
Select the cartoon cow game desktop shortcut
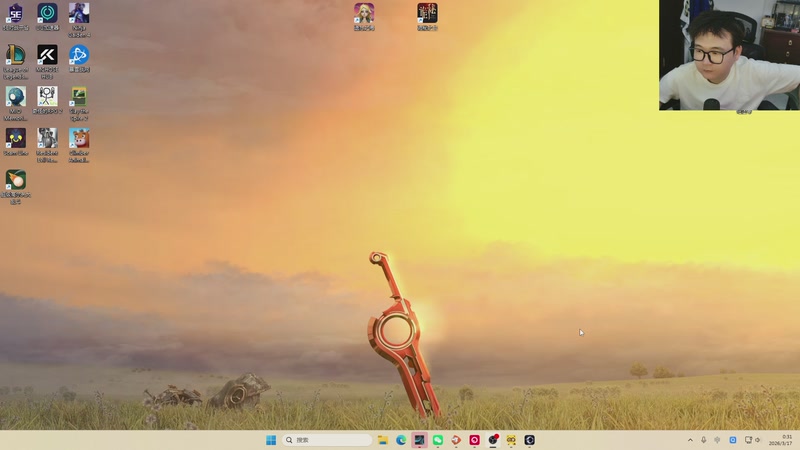(x=79, y=145)
